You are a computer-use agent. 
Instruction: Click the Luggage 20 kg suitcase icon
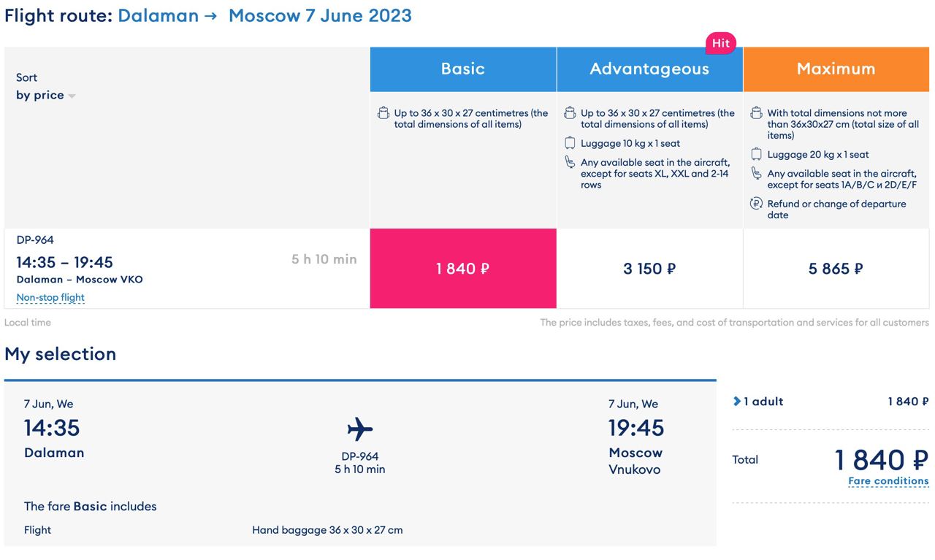(756, 154)
